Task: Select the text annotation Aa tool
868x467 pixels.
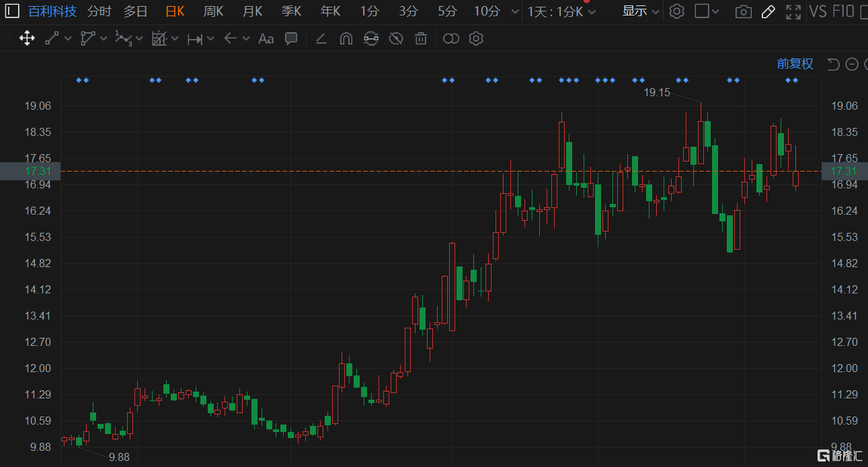Action: tap(266, 39)
